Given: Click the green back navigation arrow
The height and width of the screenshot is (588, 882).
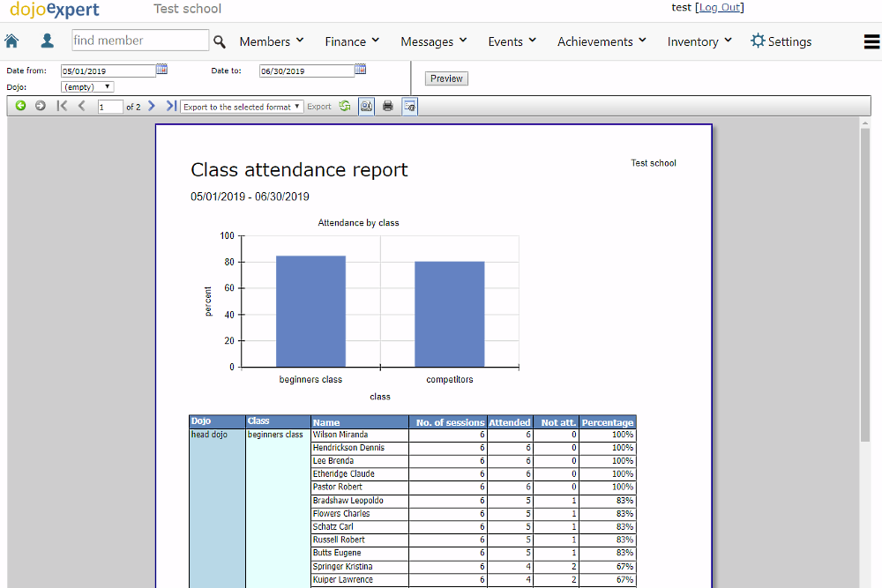Looking at the screenshot, I should [21, 106].
